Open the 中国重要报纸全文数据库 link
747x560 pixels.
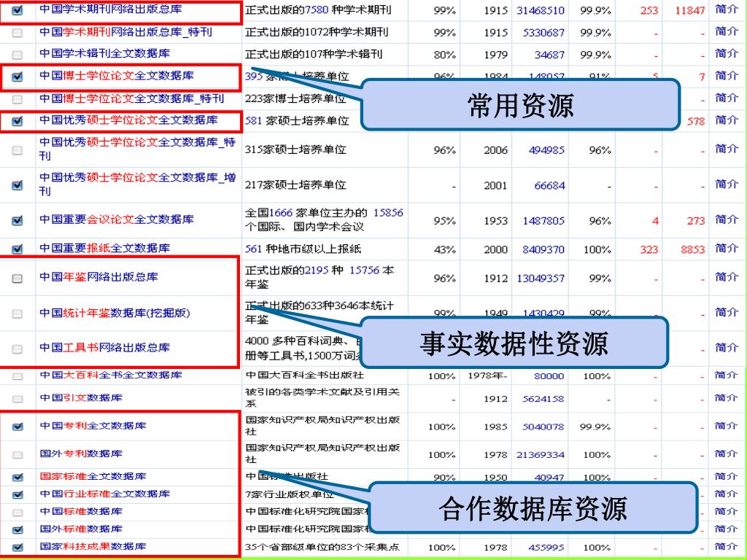click(x=105, y=248)
